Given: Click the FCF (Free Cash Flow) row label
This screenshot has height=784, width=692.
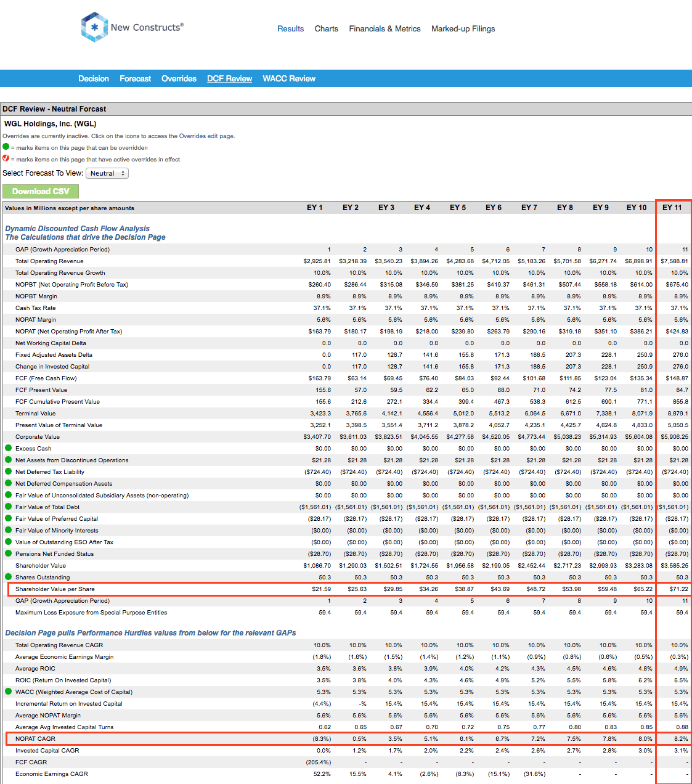Looking at the screenshot, I should point(46,378).
